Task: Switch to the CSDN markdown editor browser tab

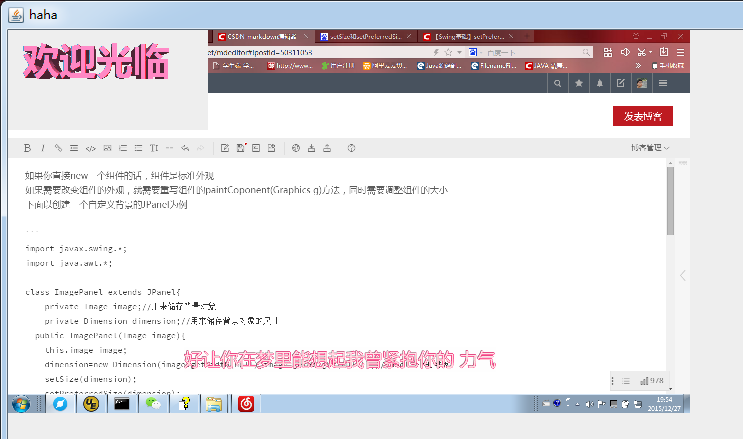Action: pos(262,37)
